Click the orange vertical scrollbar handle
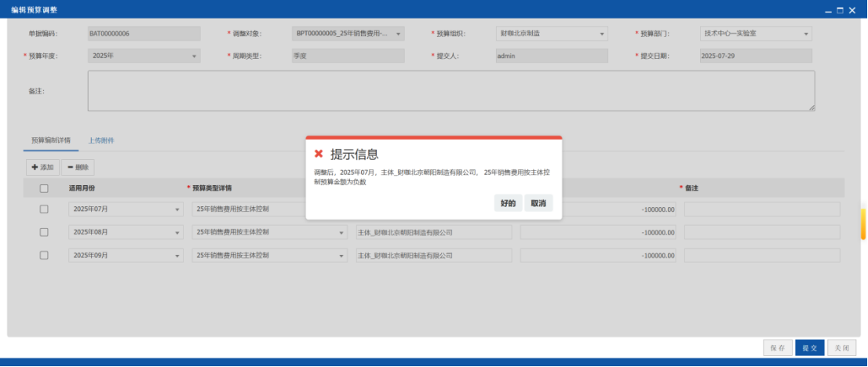This screenshot has height=367, width=868. [863, 224]
